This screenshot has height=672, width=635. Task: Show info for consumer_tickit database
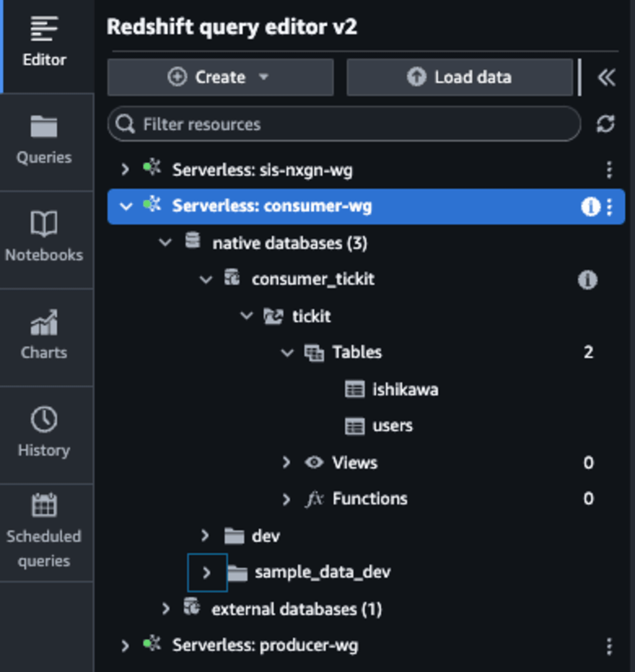588,280
